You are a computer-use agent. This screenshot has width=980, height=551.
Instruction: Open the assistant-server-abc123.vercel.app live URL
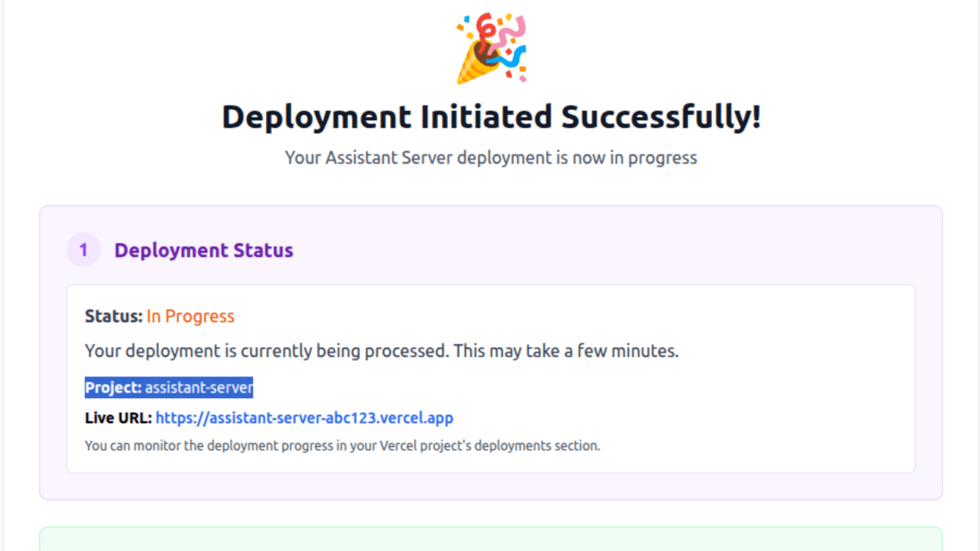tap(304, 418)
